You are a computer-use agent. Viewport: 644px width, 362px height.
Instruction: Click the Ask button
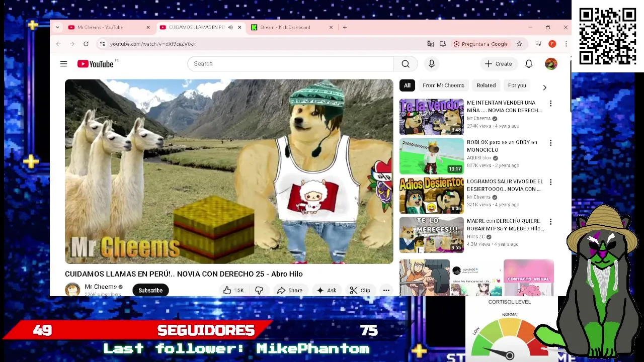click(x=326, y=290)
